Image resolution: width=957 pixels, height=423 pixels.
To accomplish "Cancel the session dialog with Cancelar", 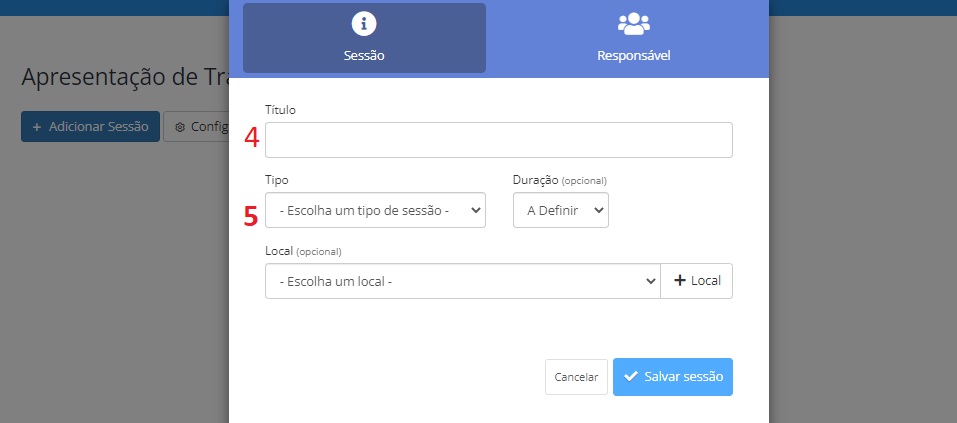I will click(576, 377).
